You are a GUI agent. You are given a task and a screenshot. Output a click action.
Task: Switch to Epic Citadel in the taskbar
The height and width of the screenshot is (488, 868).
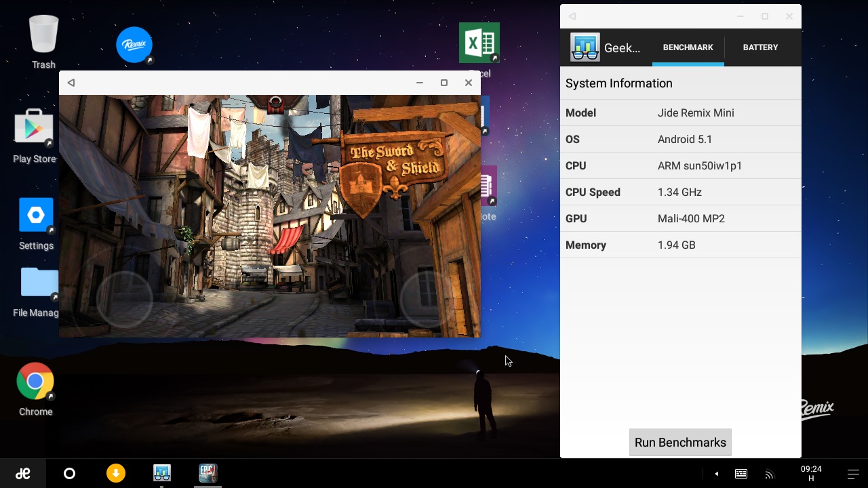[x=208, y=473]
